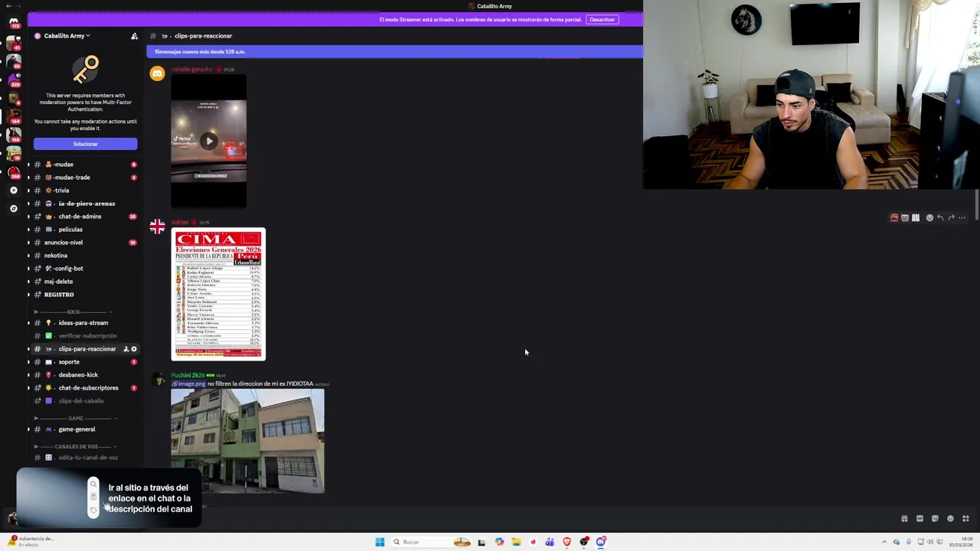Screen dimensions: 980x551
Task: Open anuncios-nivel channel
Action: click(x=84, y=243)
